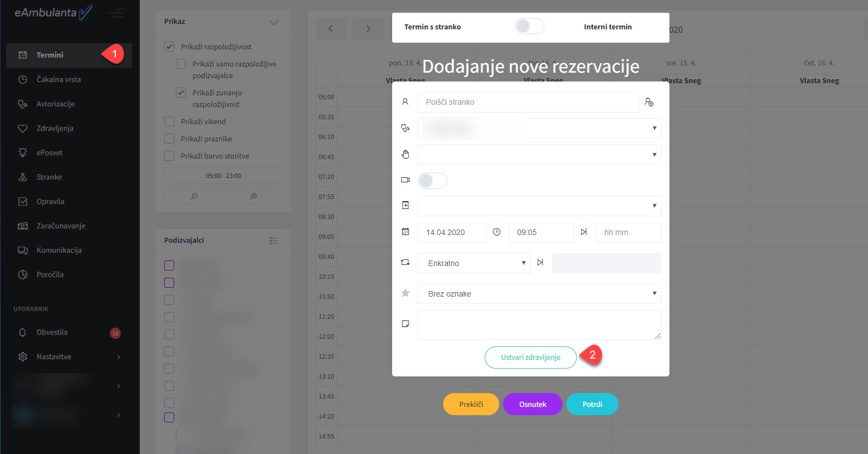
Task: Click the Ustvari zdravljenje button
Action: (530, 358)
